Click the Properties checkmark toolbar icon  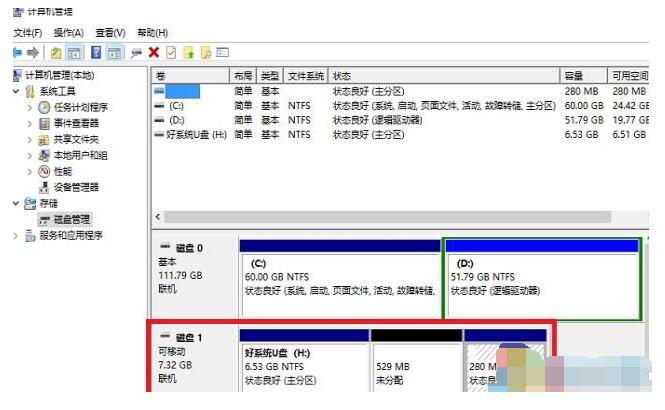tap(171, 53)
